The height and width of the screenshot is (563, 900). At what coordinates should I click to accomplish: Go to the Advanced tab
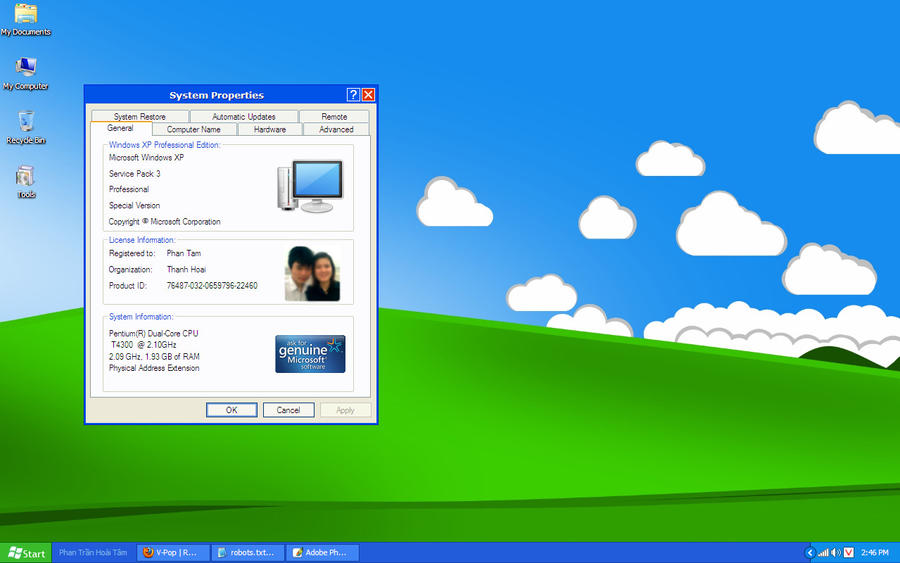click(336, 130)
